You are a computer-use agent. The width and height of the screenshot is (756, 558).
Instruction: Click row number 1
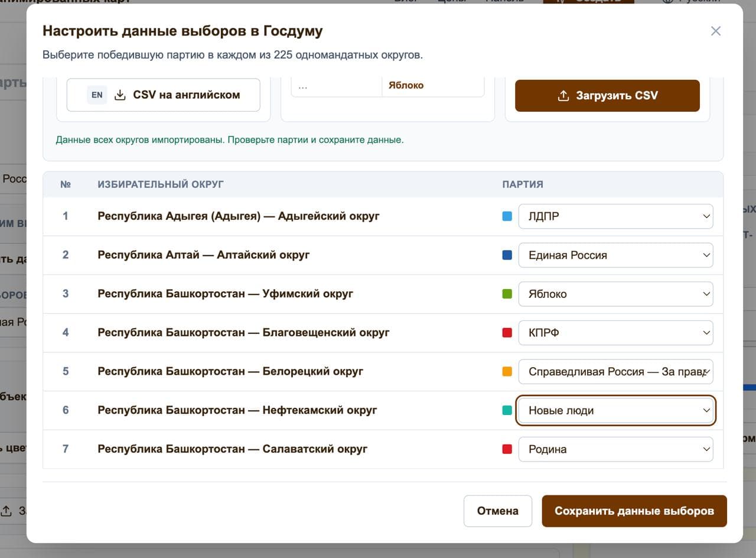click(66, 216)
